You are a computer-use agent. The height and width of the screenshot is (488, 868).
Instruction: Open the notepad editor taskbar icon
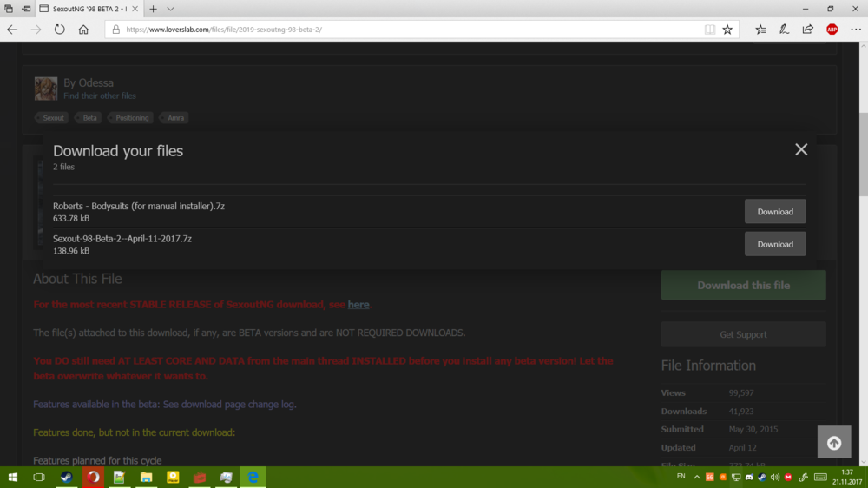119,477
